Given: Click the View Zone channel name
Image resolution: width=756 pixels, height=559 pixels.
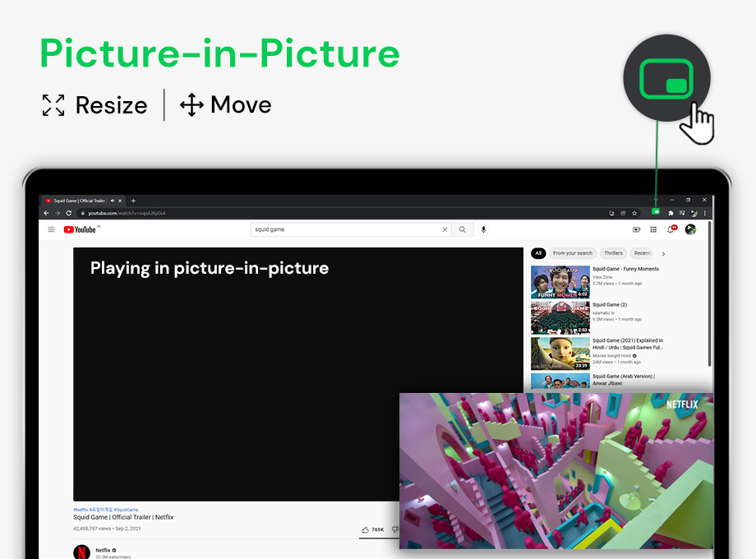Looking at the screenshot, I should click(x=602, y=277).
